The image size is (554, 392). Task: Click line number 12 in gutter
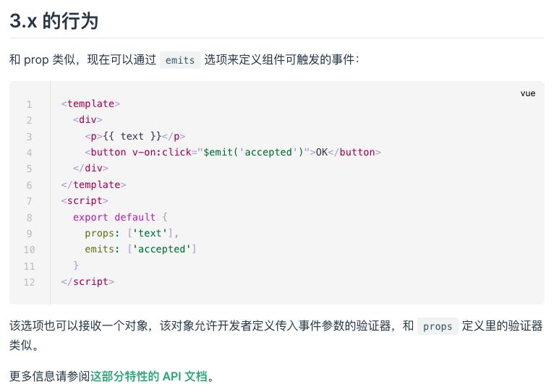click(x=30, y=282)
